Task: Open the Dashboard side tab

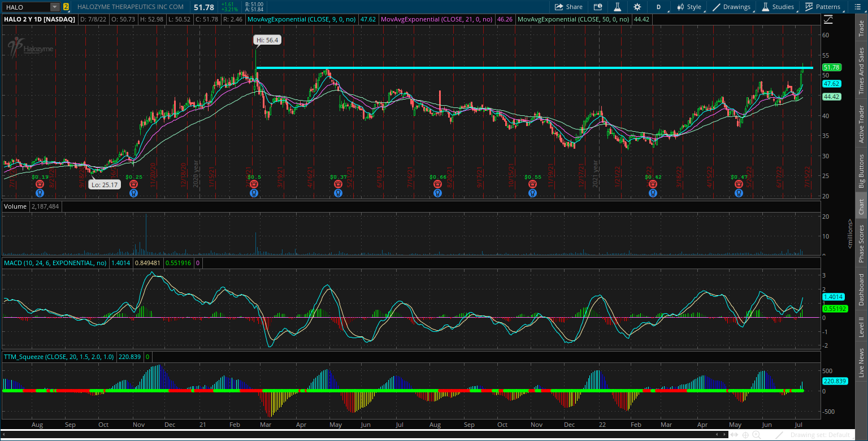Action: coord(861,289)
